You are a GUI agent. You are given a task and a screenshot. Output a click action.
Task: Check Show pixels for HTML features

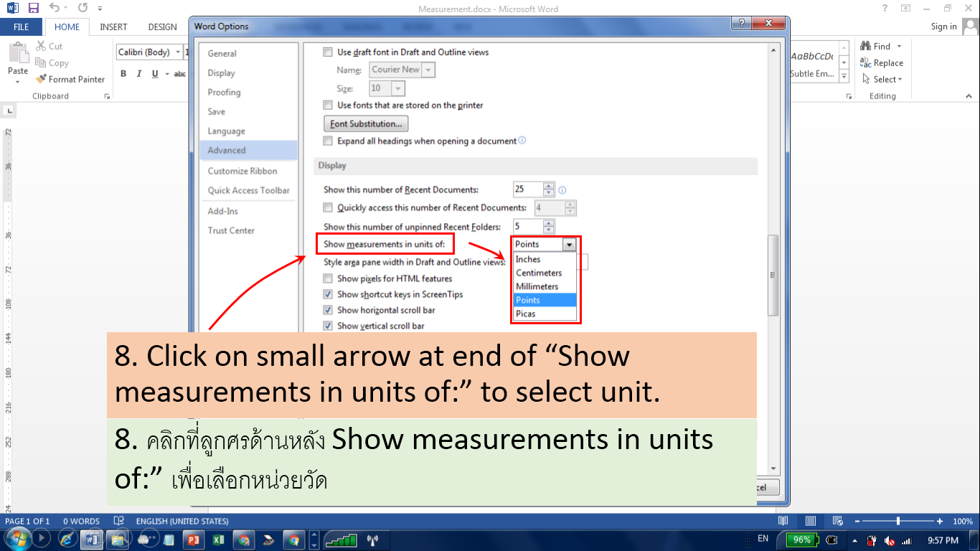328,278
